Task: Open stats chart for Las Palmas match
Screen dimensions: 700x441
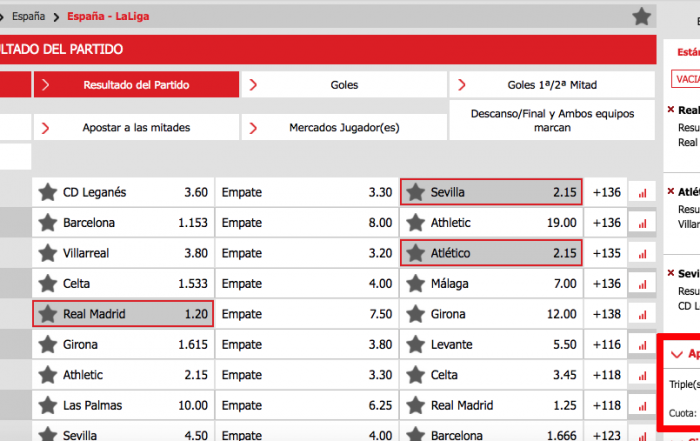Action: point(642,405)
